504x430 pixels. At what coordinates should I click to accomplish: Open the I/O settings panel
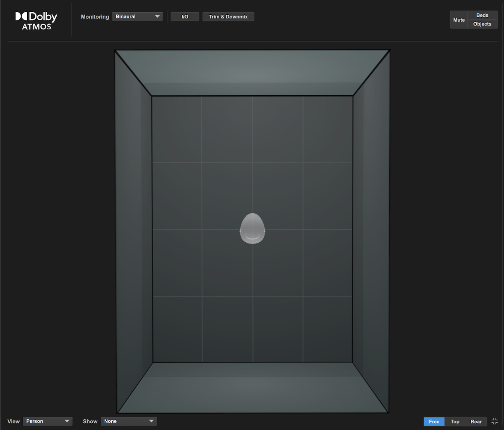[x=185, y=16]
